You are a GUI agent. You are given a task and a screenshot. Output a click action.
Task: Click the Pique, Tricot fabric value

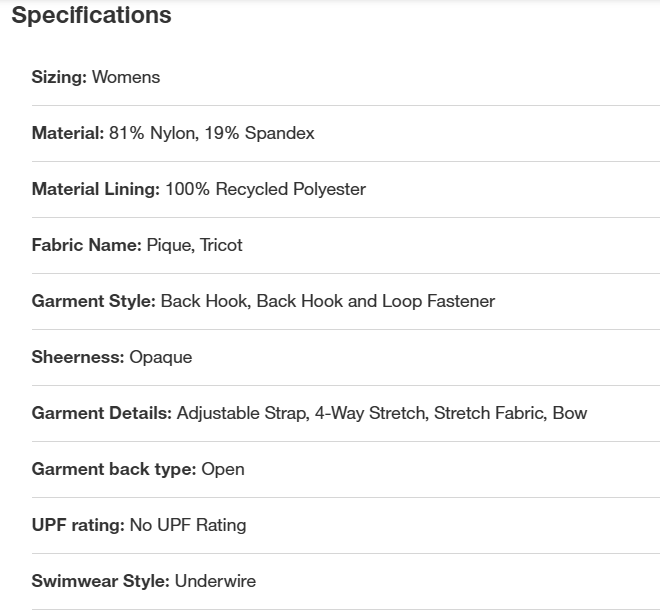(195, 245)
